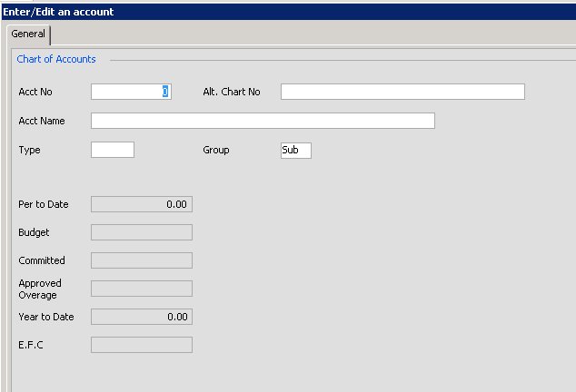Click the Acct Name label

[42, 121]
